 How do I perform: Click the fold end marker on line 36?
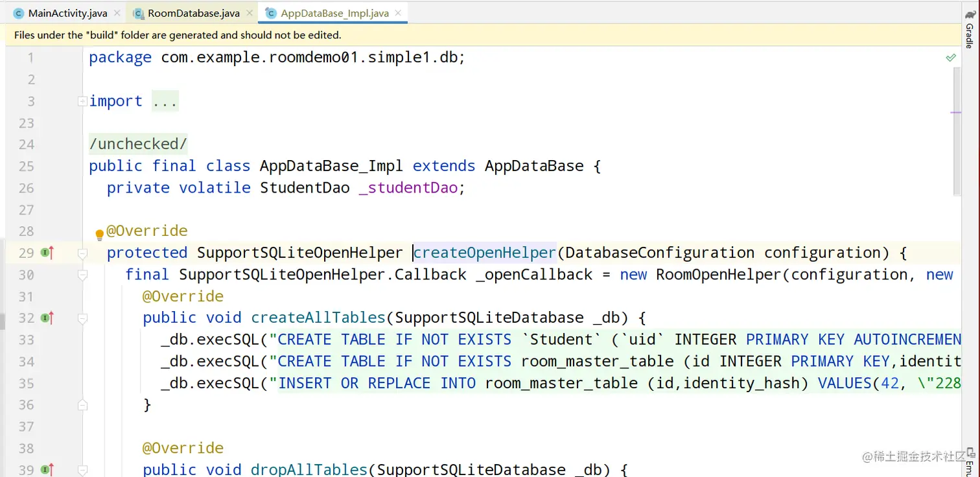point(82,405)
